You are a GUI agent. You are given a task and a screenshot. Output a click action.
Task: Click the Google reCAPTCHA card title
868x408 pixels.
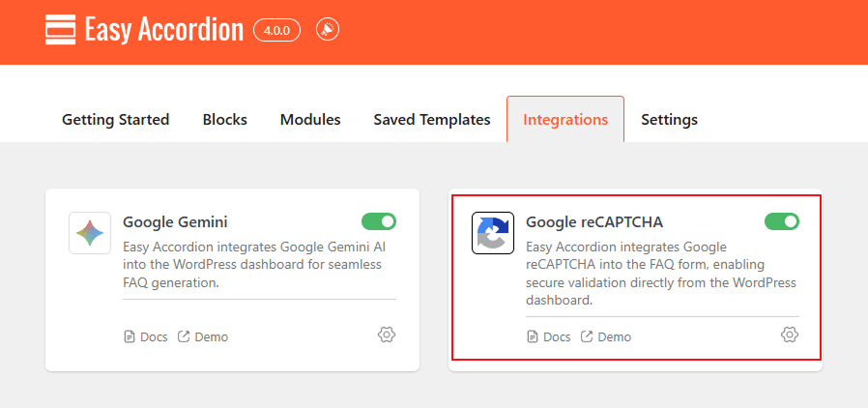pyautogui.click(x=593, y=222)
